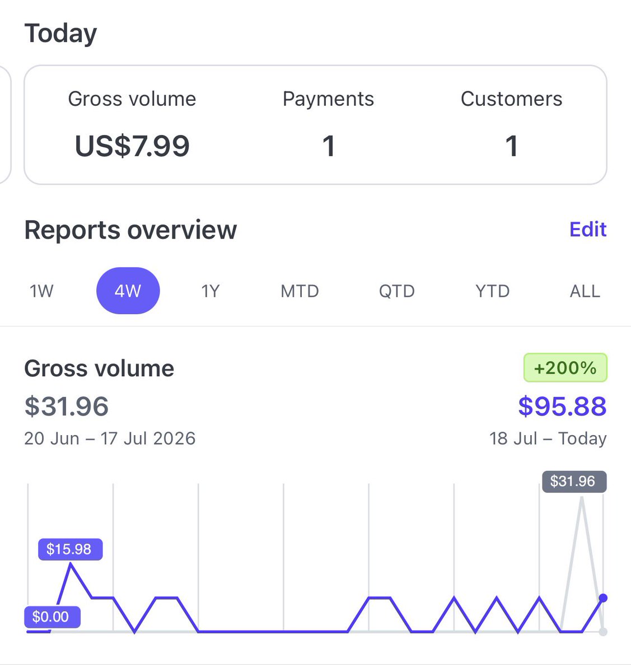Viewport: 631px width, 672px height.
Task: Switch to the 1Y time range
Action: tap(211, 291)
